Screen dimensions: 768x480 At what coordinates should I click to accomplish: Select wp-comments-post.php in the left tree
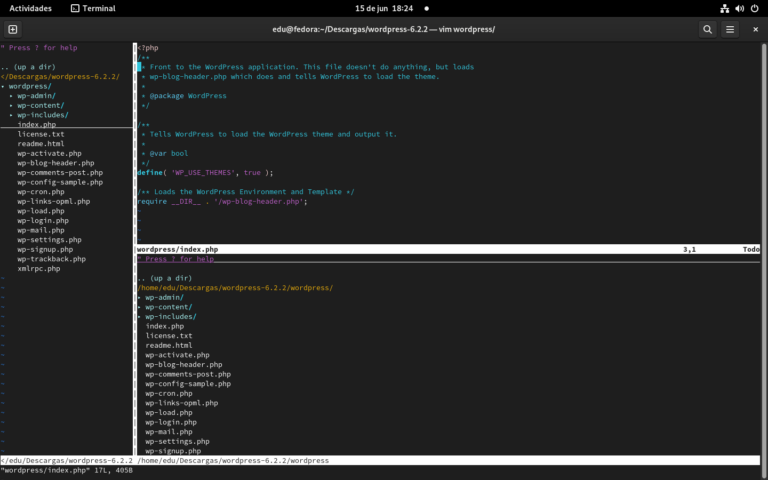tap(60, 172)
